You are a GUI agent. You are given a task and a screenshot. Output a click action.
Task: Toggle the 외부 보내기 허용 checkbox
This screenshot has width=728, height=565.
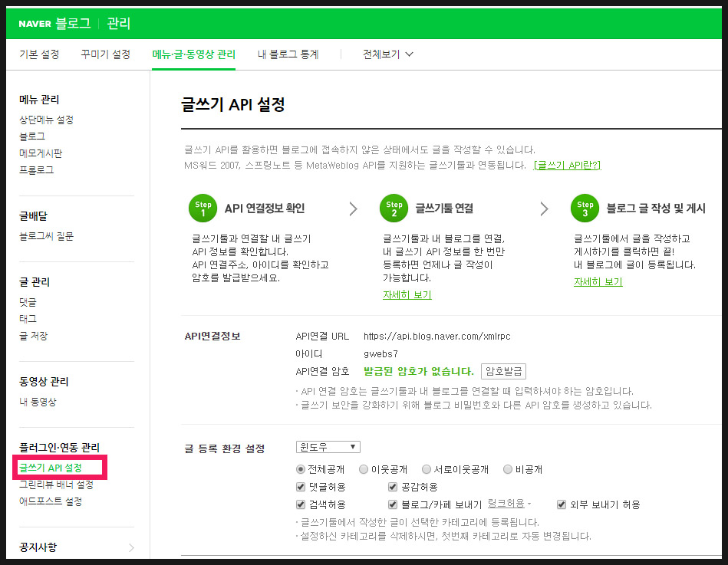pos(562,504)
